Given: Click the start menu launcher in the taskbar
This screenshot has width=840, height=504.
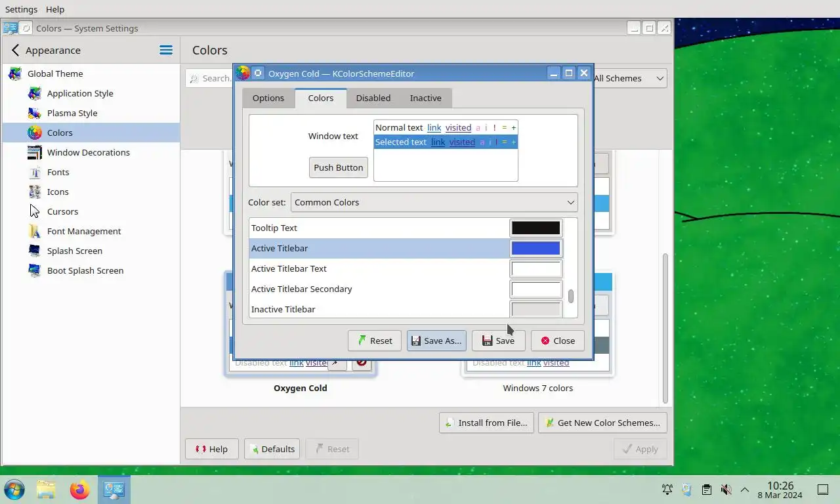Looking at the screenshot, I should (x=14, y=490).
